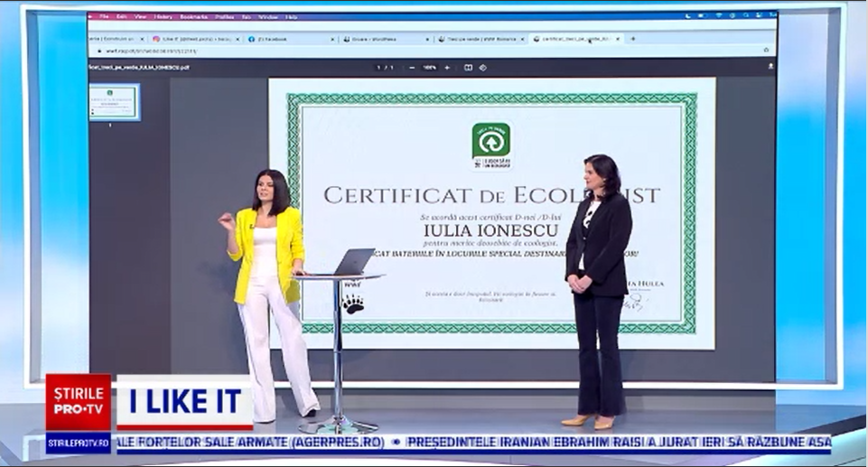Open the View menu

click(x=141, y=16)
